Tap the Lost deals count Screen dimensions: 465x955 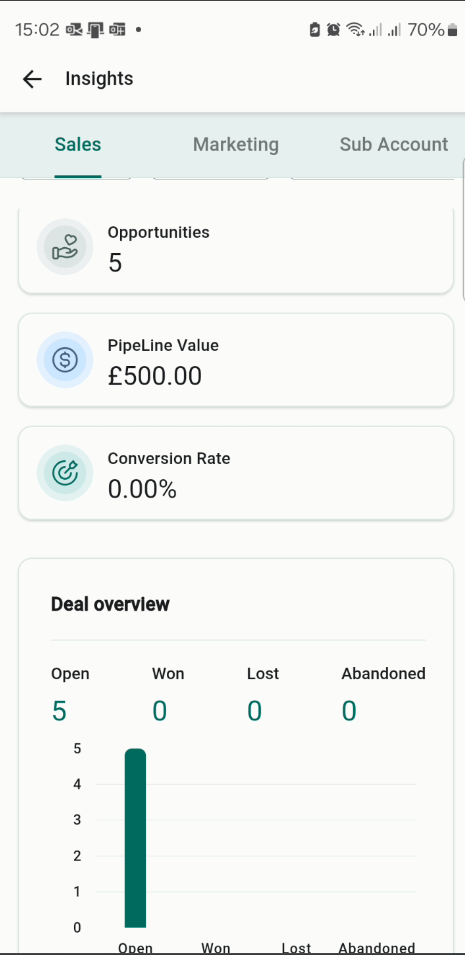255,711
